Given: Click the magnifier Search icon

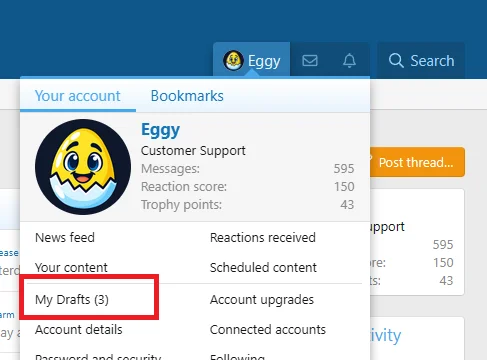Looking at the screenshot, I should point(396,61).
